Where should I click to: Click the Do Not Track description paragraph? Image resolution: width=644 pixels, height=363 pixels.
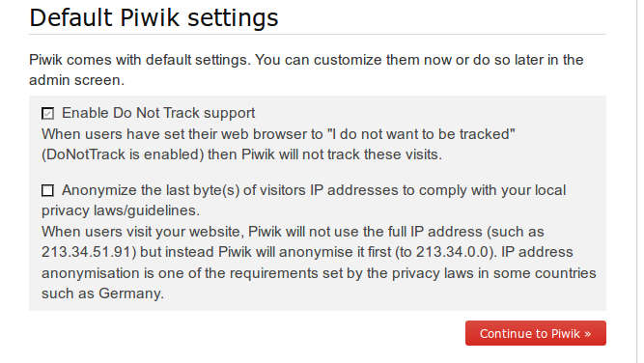coord(278,144)
